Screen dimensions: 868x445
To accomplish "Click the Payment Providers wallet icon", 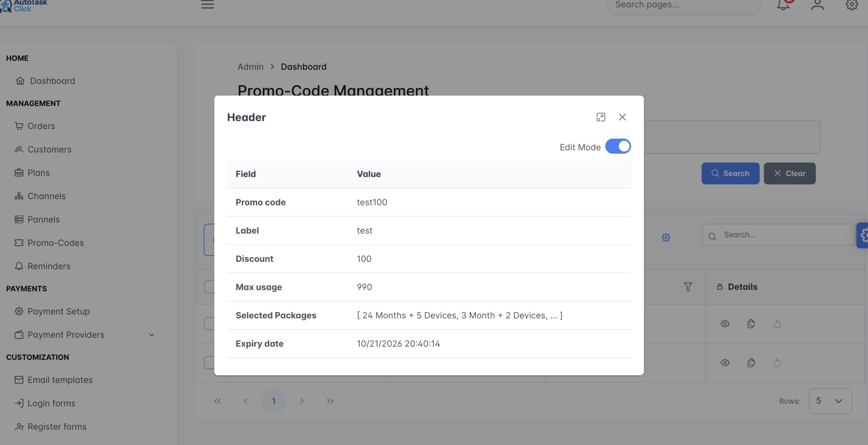I will click(x=19, y=335).
